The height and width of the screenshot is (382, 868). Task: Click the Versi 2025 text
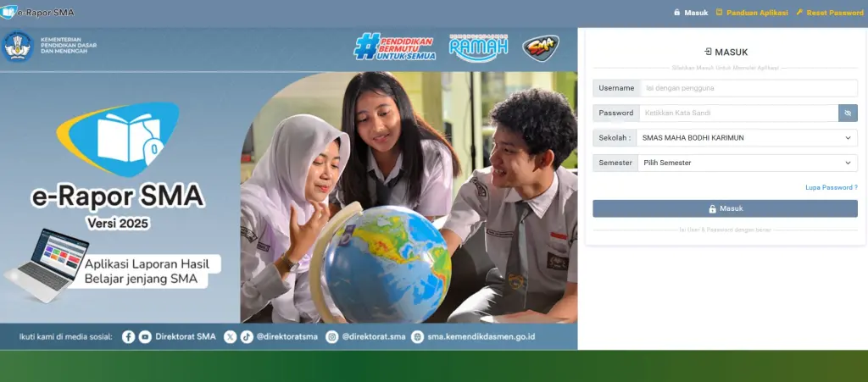click(118, 224)
